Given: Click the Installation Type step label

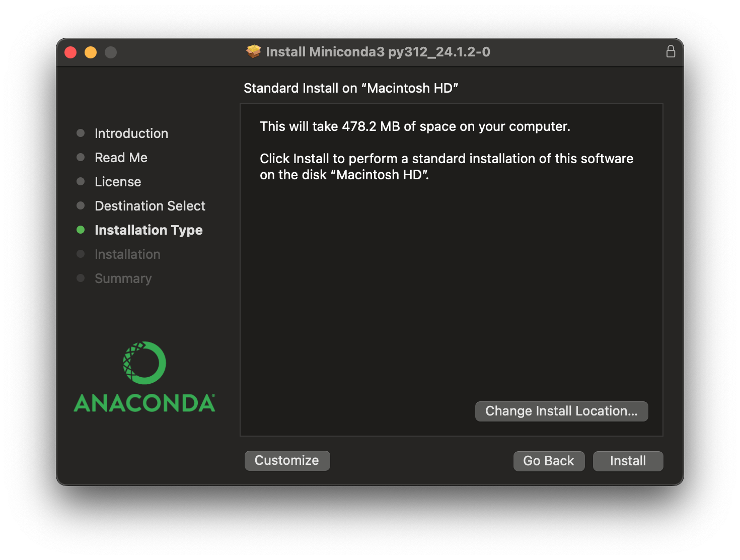Looking at the screenshot, I should click(x=149, y=230).
